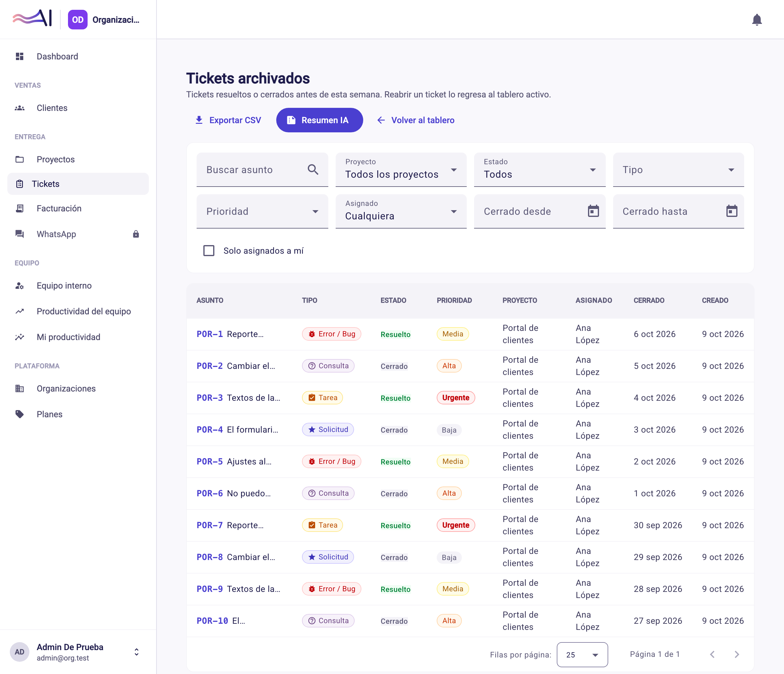This screenshot has width=784, height=674.
Task: Open the Prioridad filter dropdown
Action: click(262, 211)
